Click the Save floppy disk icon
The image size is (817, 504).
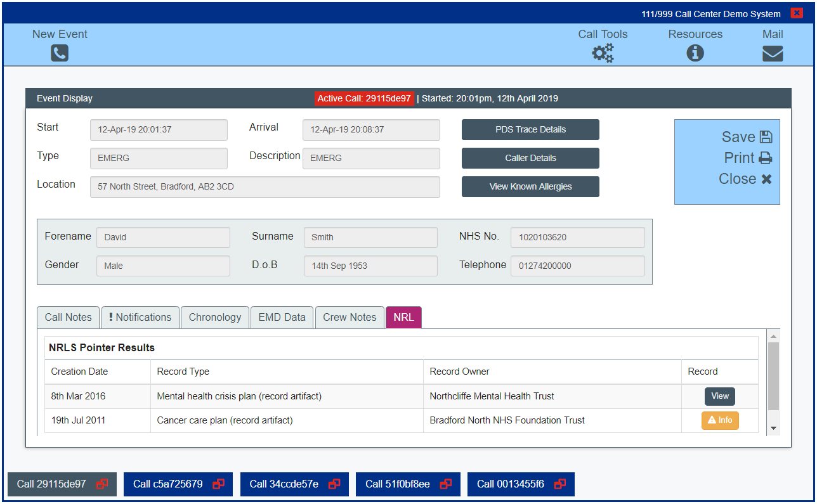click(766, 137)
